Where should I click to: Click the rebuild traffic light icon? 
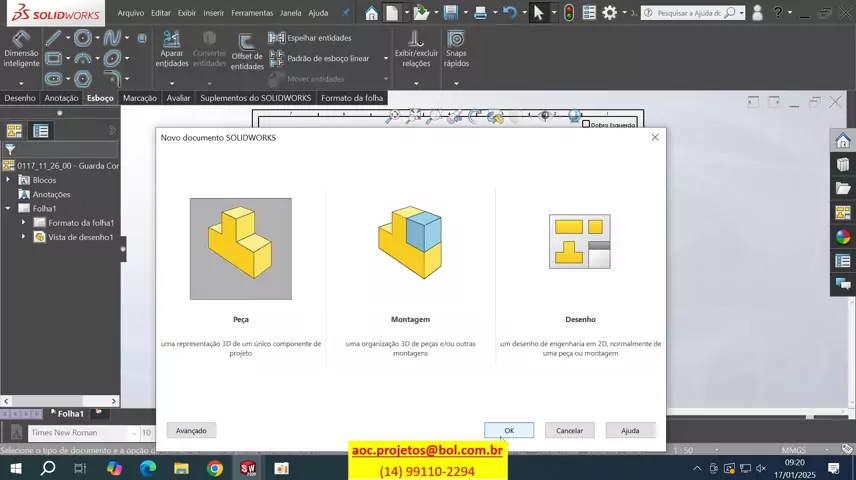[569, 13]
